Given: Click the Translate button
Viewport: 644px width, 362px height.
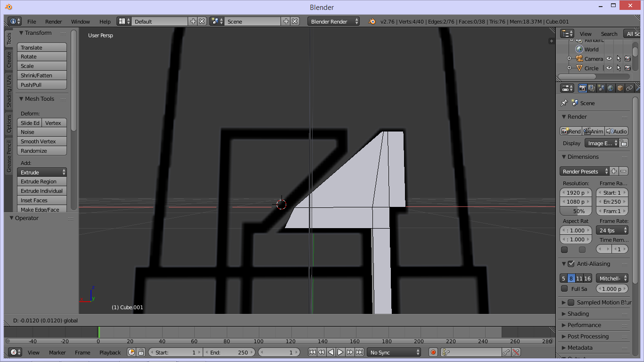Looking at the screenshot, I should coord(42,47).
